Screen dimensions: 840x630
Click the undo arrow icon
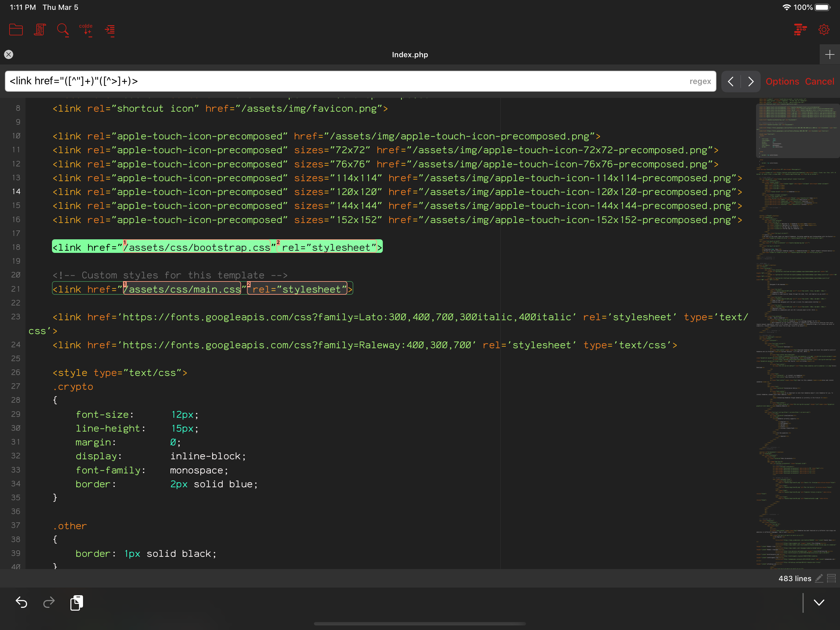[21, 602]
